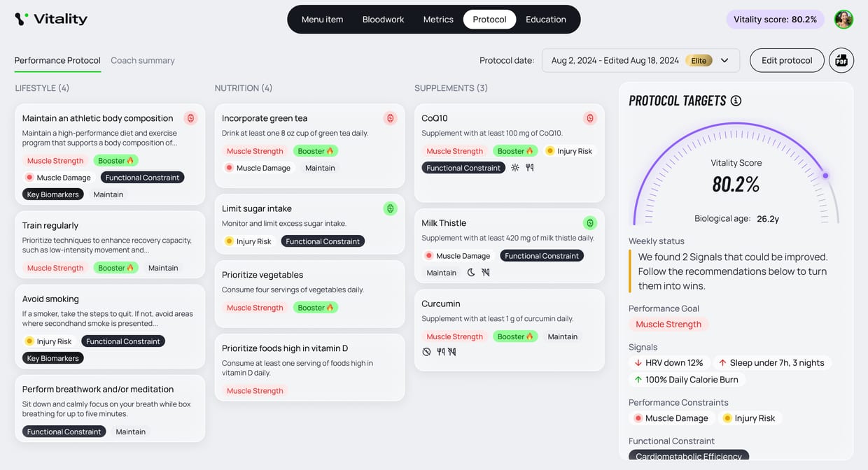This screenshot has height=470, width=868.
Task: Click the red status icon on Incorporate green tea
Action: pos(391,118)
